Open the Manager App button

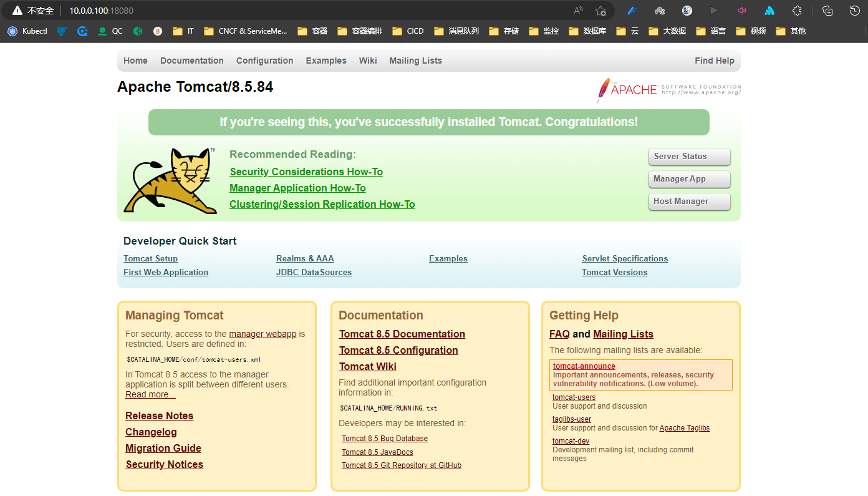coord(689,179)
